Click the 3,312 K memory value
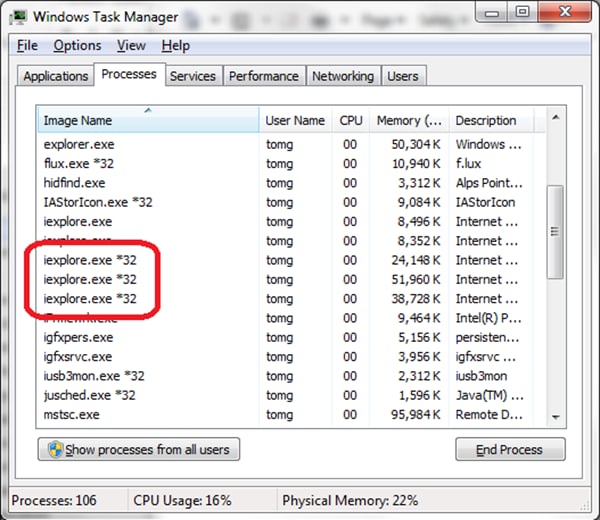This screenshot has height=520, width=600. (x=419, y=183)
